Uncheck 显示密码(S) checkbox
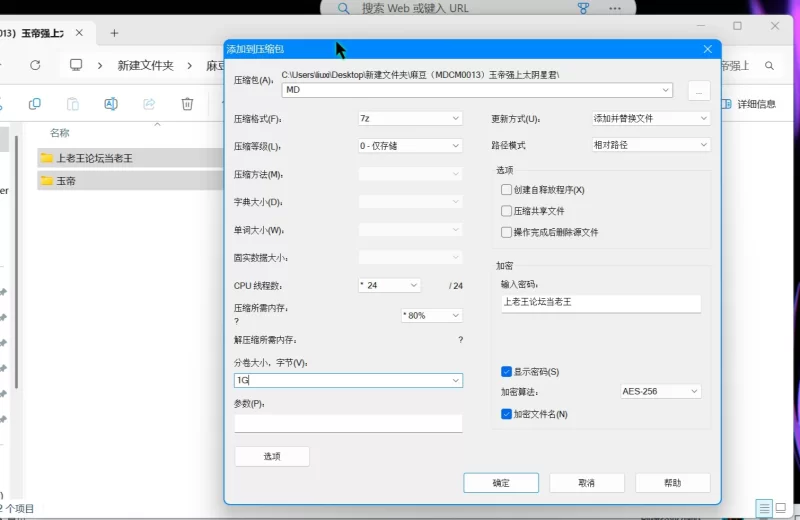 click(x=506, y=372)
